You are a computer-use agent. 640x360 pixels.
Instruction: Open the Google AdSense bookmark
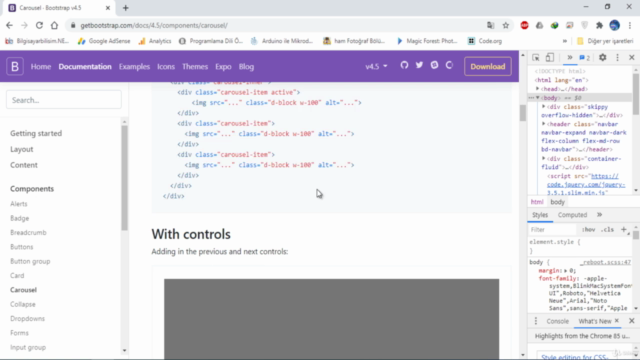(x=104, y=41)
